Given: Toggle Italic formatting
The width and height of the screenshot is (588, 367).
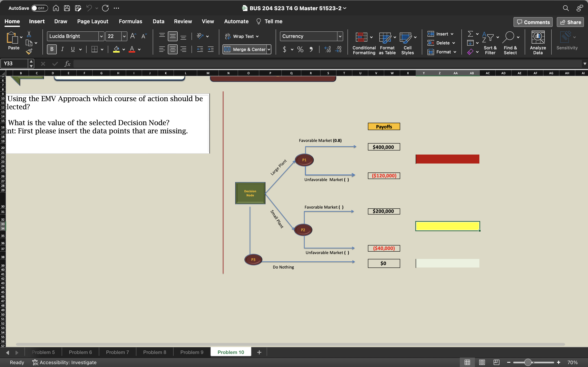Looking at the screenshot, I should pos(62,50).
